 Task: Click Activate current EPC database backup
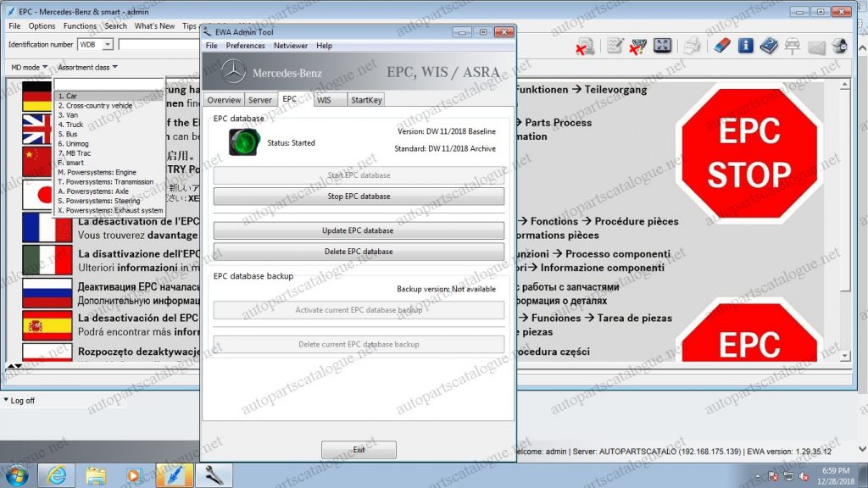click(359, 310)
